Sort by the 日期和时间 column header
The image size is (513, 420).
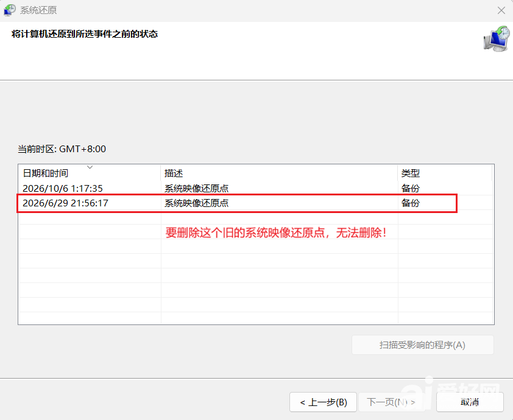point(90,173)
